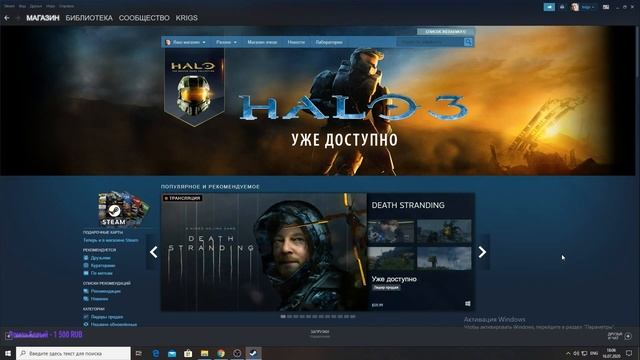
Task: Open the Steam menu in the top-left menu bar
Action: pyautogui.click(x=9, y=6)
